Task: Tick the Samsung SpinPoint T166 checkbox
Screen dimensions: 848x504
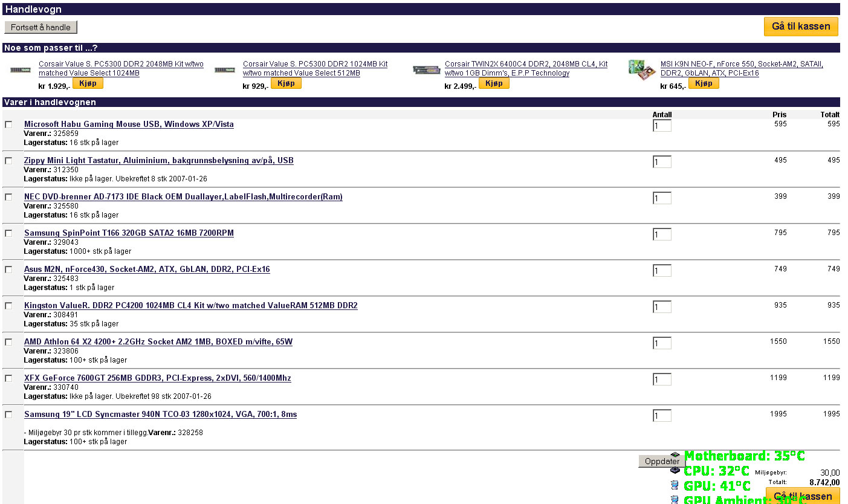Action: [x=8, y=233]
